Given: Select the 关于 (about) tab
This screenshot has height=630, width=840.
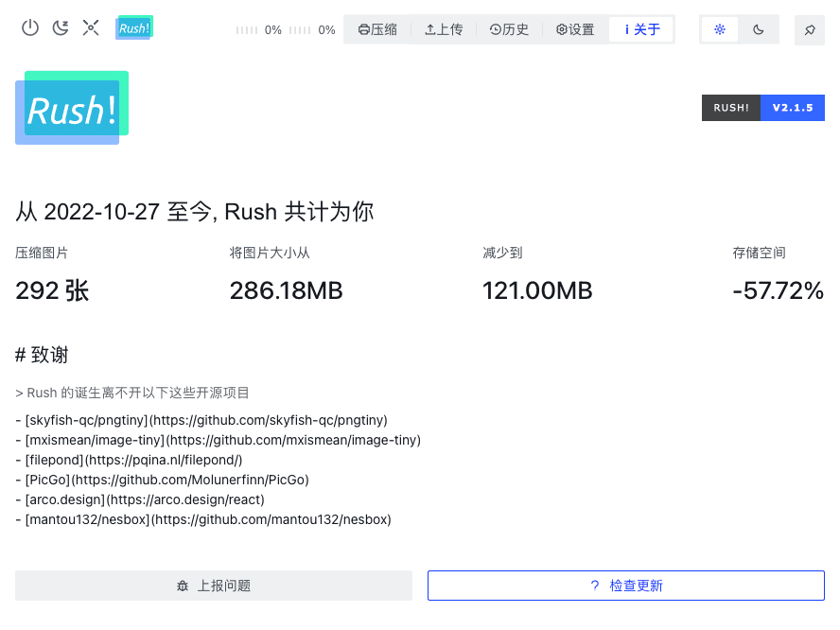Looking at the screenshot, I should 641,29.
